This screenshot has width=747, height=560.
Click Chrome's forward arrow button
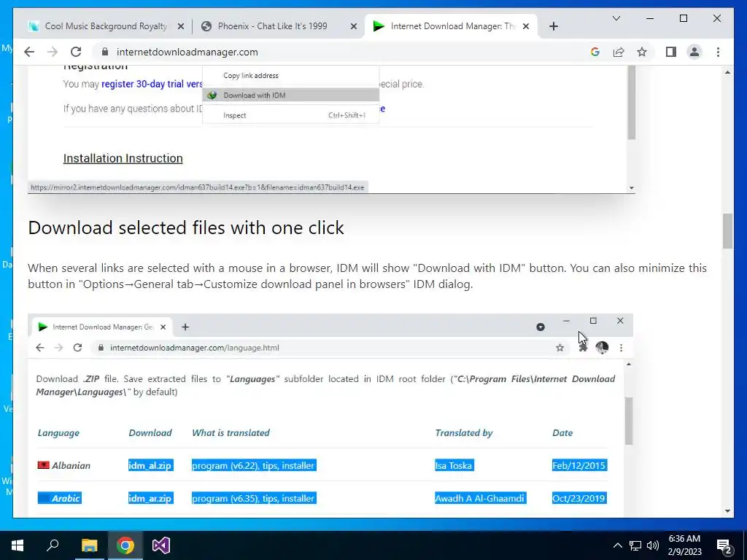(x=53, y=52)
